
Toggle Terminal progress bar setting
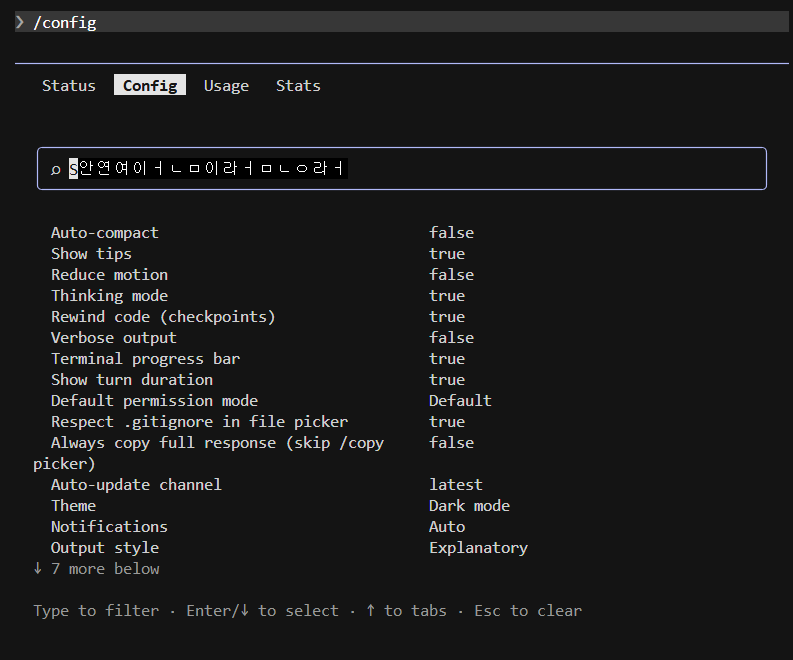(x=145, y=359)
